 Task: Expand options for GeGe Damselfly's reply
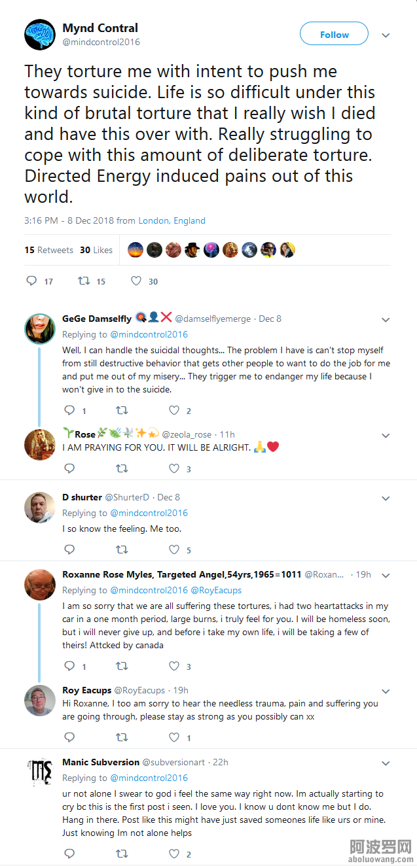pyautogui.click(x=386, y=320)
